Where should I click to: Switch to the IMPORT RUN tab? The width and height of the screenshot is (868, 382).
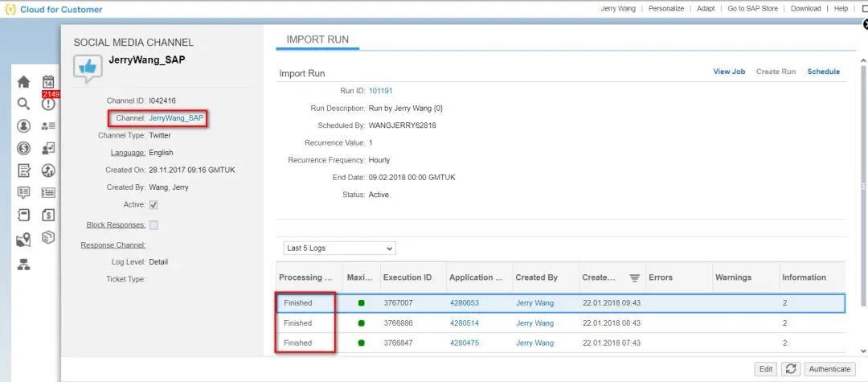click(x=317, y=40)
